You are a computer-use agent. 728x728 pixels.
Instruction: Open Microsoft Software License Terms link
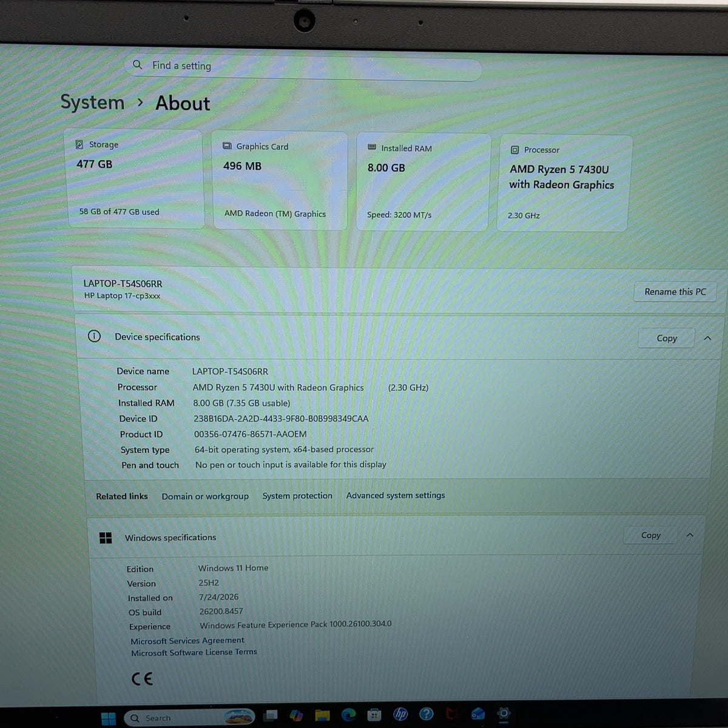tap(194, 652)
